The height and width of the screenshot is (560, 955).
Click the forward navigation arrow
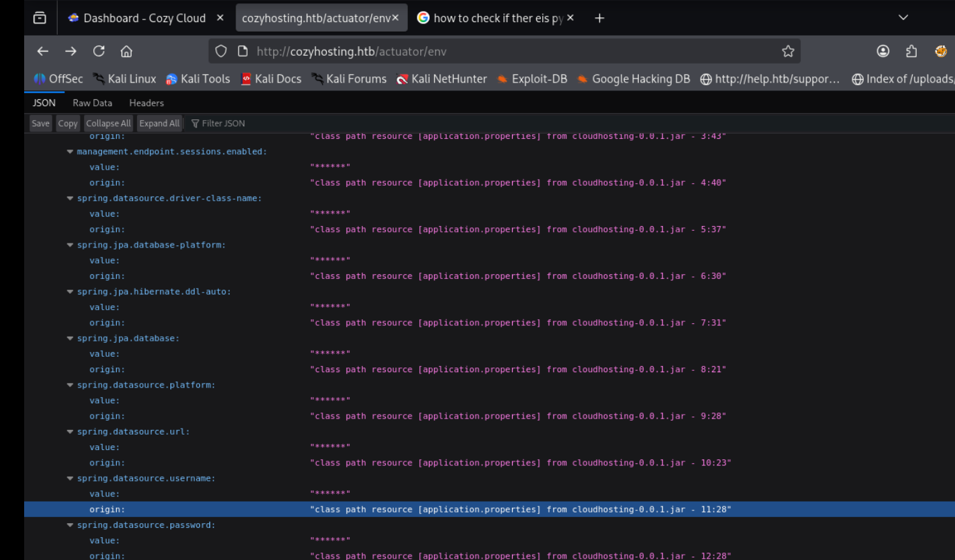(x=70, y=52)
